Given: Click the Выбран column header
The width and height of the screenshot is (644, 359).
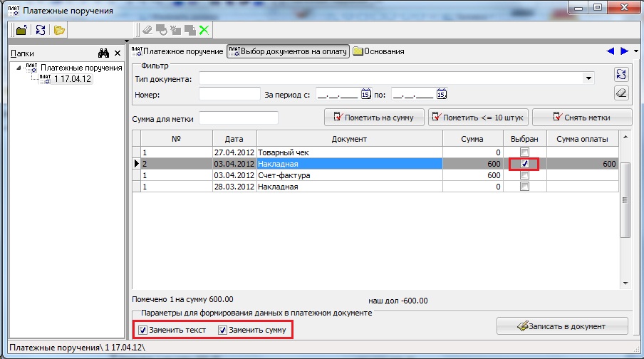Looking at the screenshot, I should [525, 139].
